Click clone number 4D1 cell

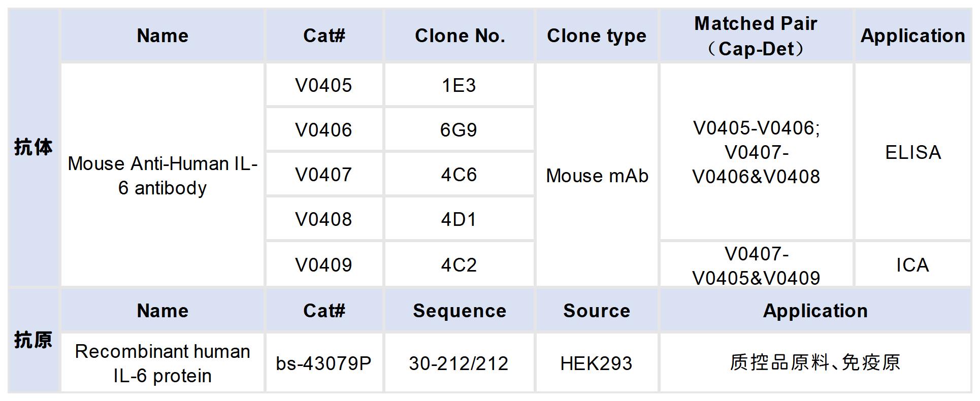point(459,219)
